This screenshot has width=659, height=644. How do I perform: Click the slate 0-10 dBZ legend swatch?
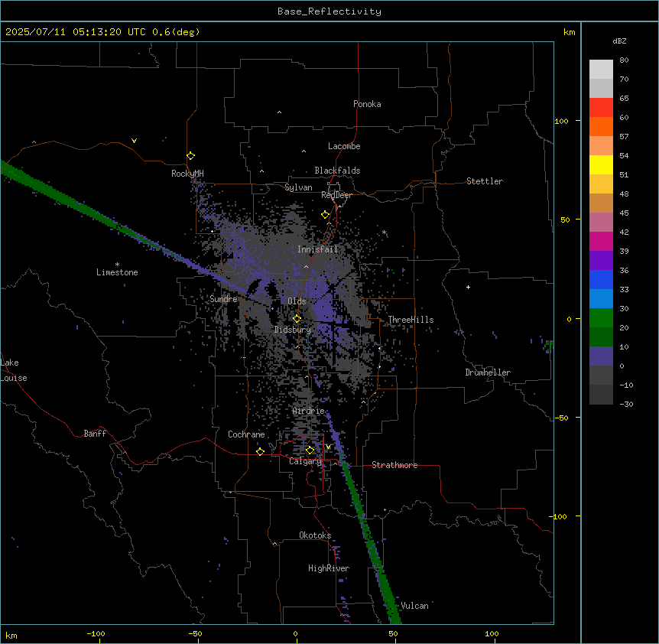[x=601, y=356]
